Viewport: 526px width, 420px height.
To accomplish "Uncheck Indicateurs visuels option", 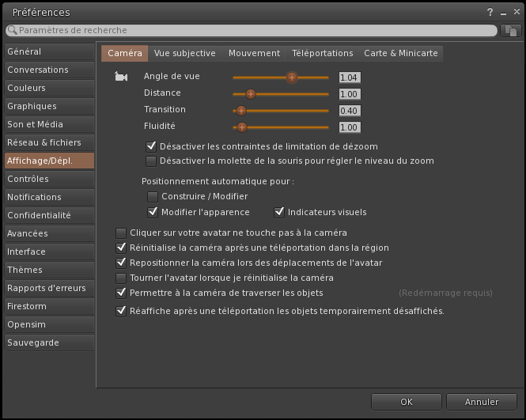I will click(279, 212).
